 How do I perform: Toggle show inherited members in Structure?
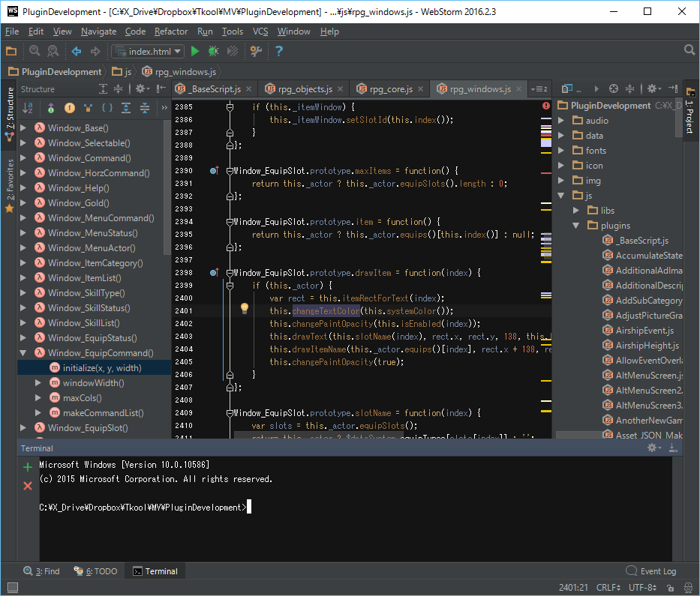click(51, 108)
